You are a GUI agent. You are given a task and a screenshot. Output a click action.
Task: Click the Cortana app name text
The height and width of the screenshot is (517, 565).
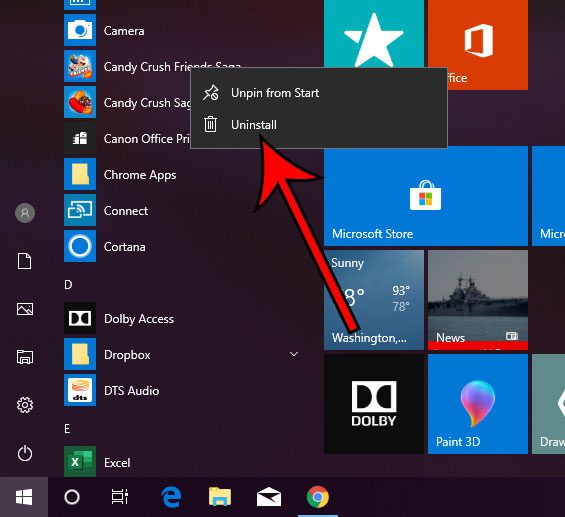[x=125, y=247]
